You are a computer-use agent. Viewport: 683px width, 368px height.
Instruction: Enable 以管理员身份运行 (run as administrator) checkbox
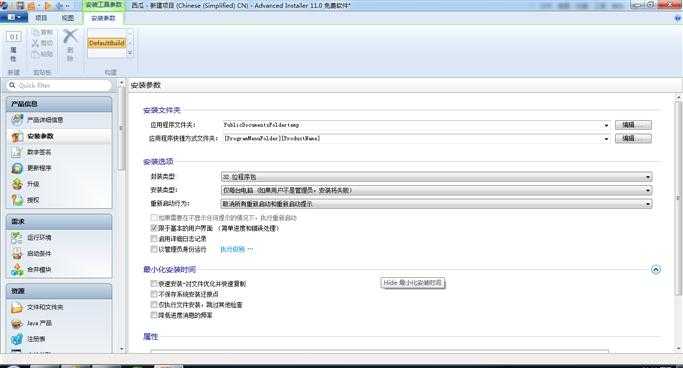coord(153,249)
